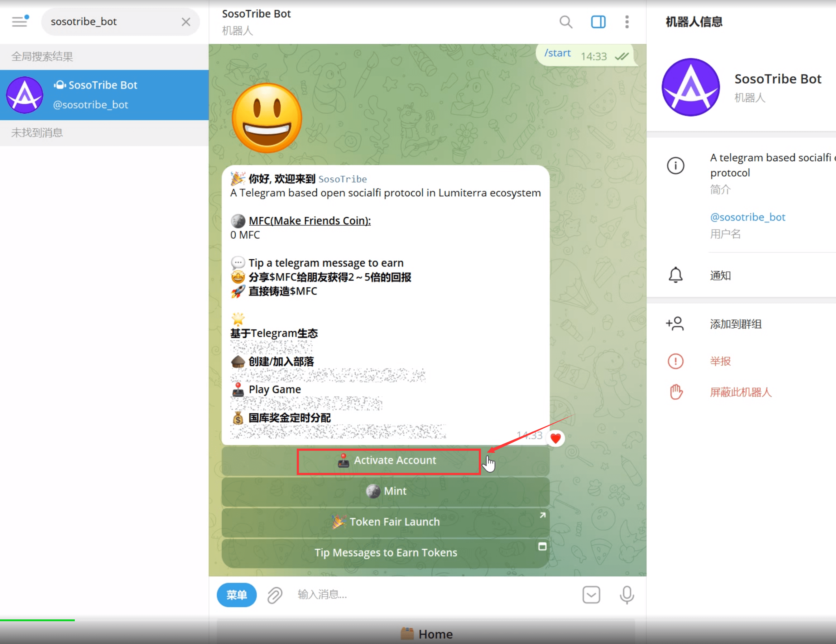This screenshot has height=644, width=836.
Task: Click 添加到群组 add to group
Action: pos(735,324)
